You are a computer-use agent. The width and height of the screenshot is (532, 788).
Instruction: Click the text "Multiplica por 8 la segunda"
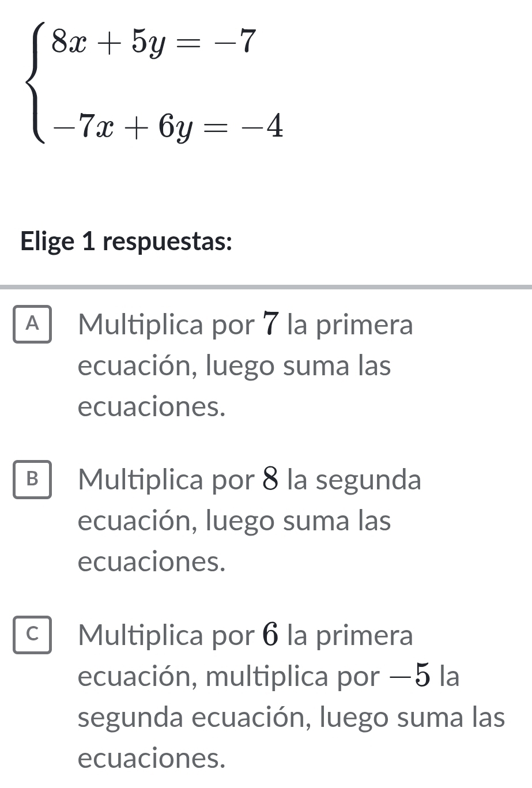(250, 480)
